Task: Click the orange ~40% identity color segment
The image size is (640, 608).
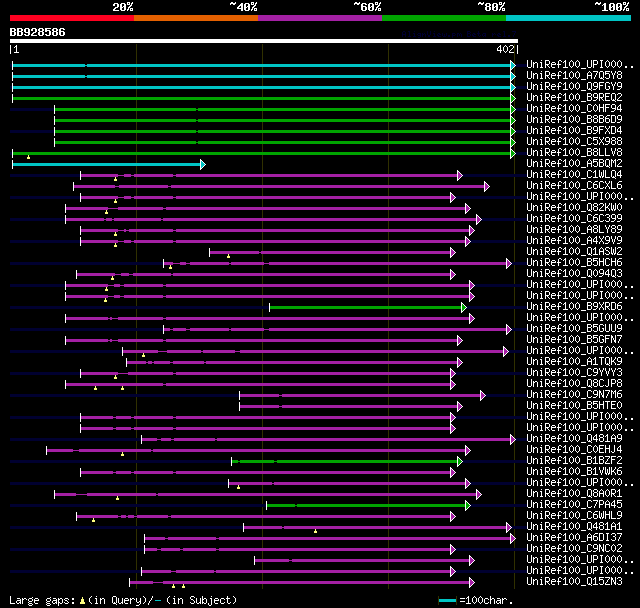Action: (x=196, y=18)
